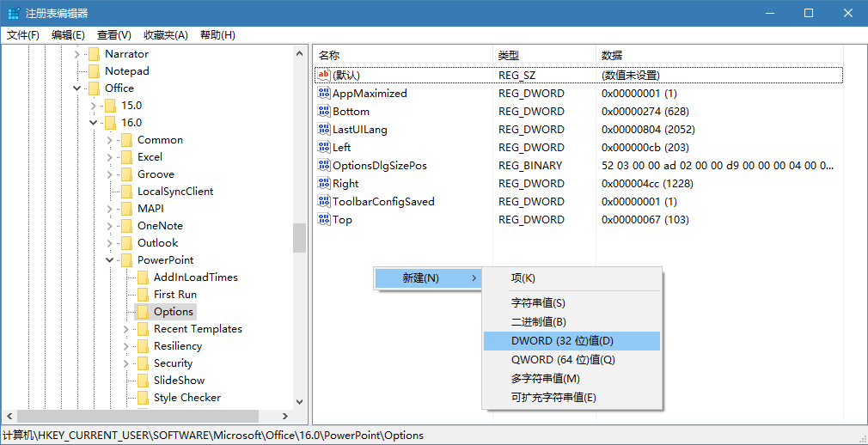Image resolution: width=868 pixels, height=445 pixels.
Task: Select the SlideShow tree key
Action: click(180, 381)
